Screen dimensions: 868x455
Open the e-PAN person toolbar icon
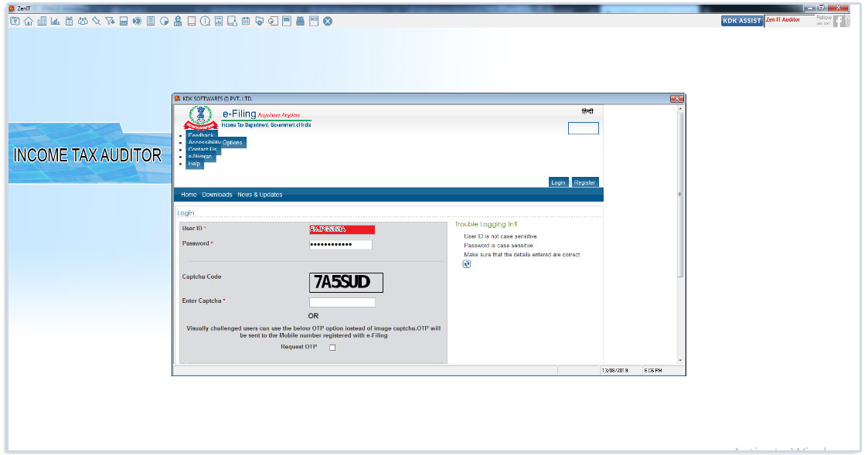178,21
